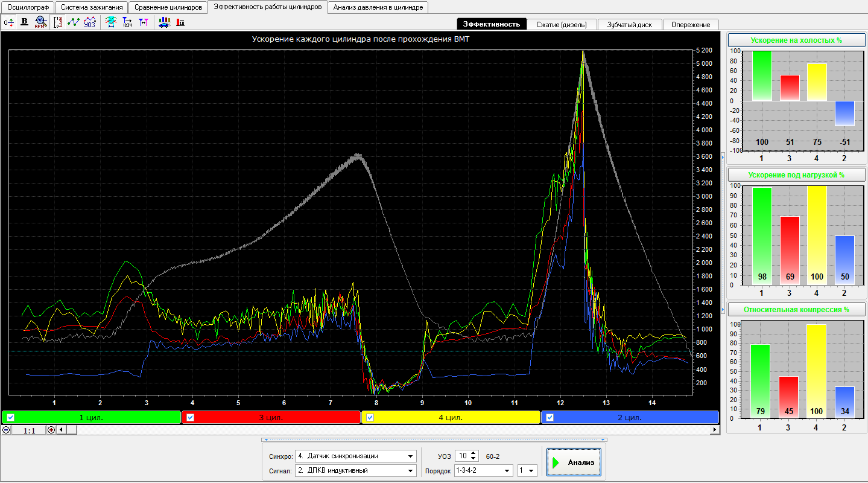
Task: Click the UOZ ignition-timing curve icon
Action: pyautogui.click(x=89, y=22)
